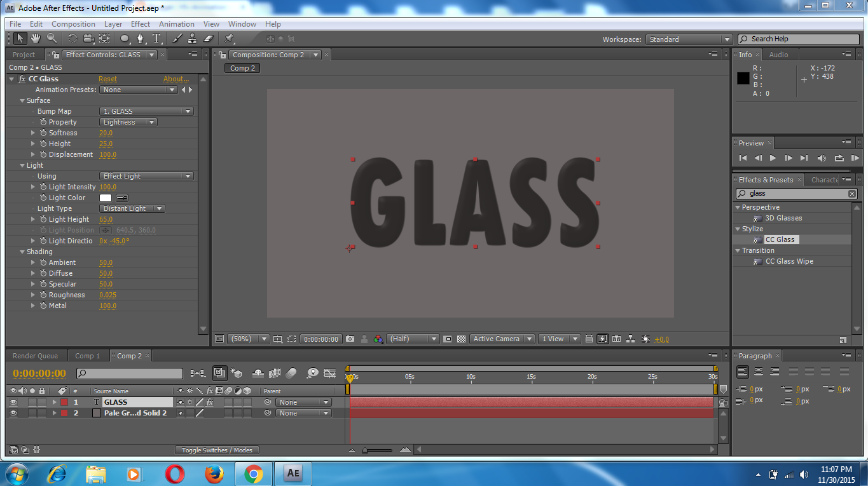
Task: Open the Active Camera dropdown
Action: tap(502, 339)
